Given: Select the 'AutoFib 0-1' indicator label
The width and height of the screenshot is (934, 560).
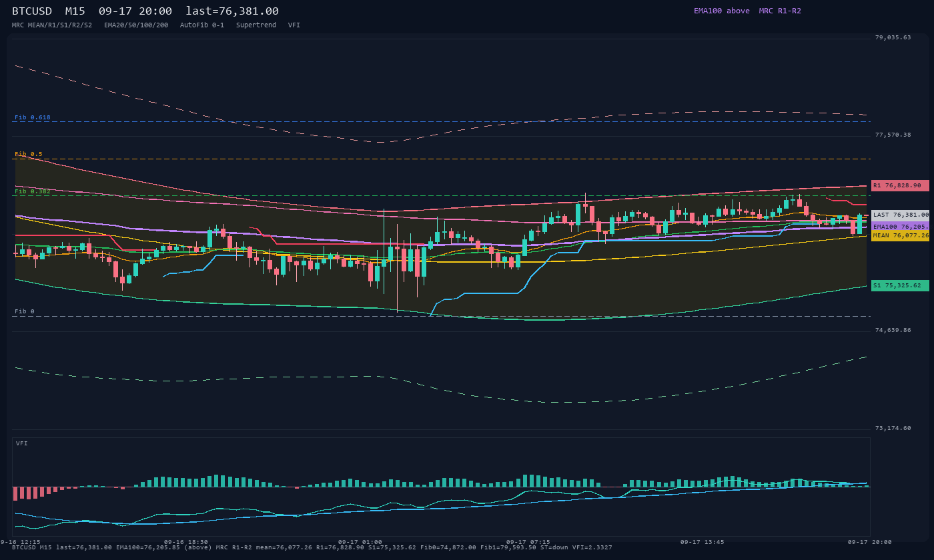Looking at the screenshot, I should 202,25.
